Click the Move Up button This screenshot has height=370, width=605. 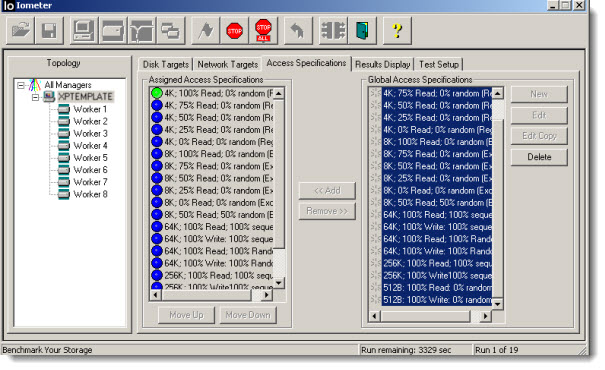click(186, 315)
